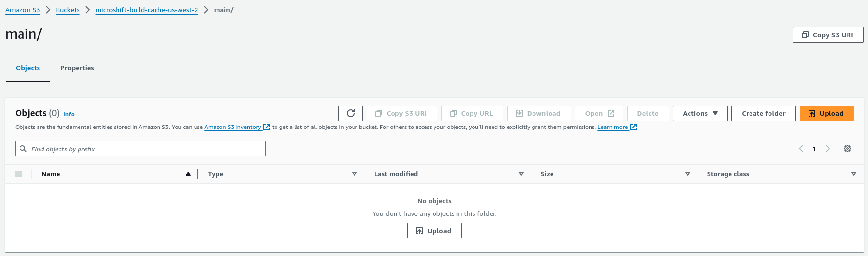Focus the Find objects by prefix field

(140, 149)
